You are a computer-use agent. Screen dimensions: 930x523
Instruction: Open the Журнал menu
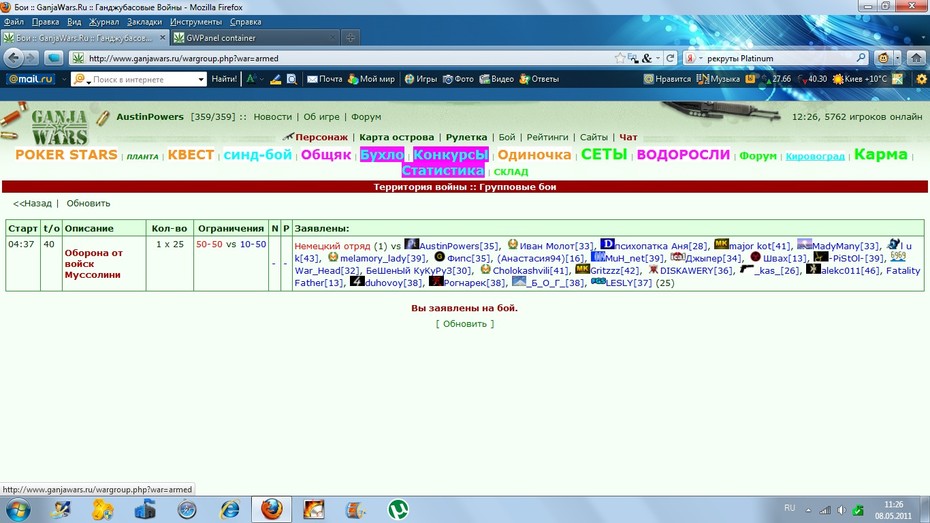[x=104, y=22]
